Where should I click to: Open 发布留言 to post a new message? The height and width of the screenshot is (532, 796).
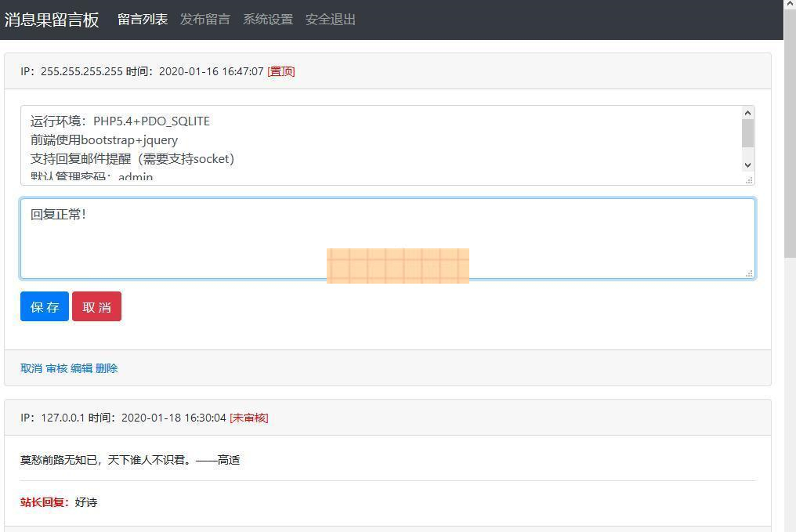[204, 20]
